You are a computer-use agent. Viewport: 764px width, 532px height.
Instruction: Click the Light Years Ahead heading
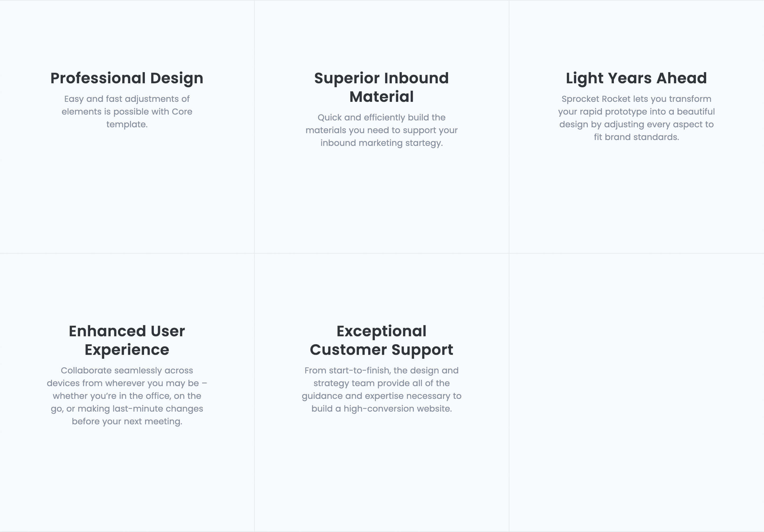tap(636, 78)
